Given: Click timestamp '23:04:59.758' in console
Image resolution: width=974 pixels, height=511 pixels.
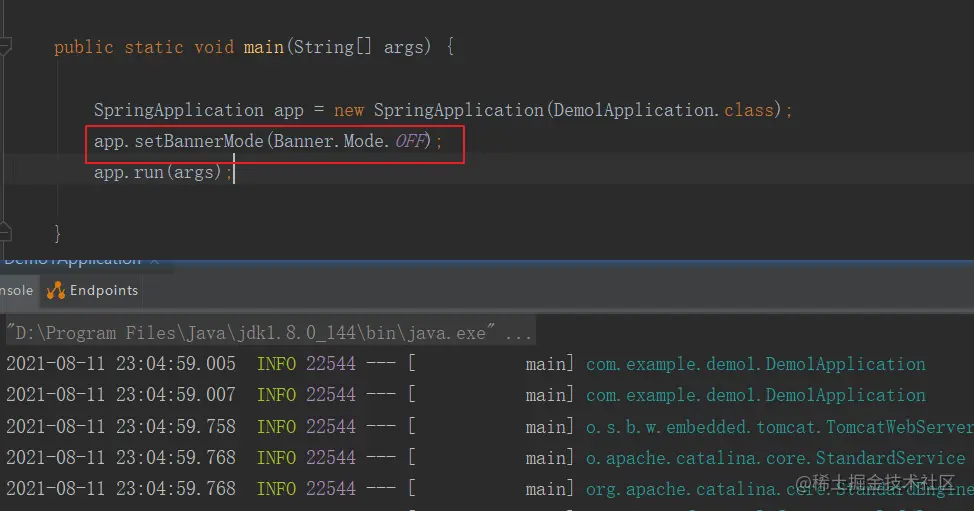Looking at the screenshot, I should [x=176, y=427].
